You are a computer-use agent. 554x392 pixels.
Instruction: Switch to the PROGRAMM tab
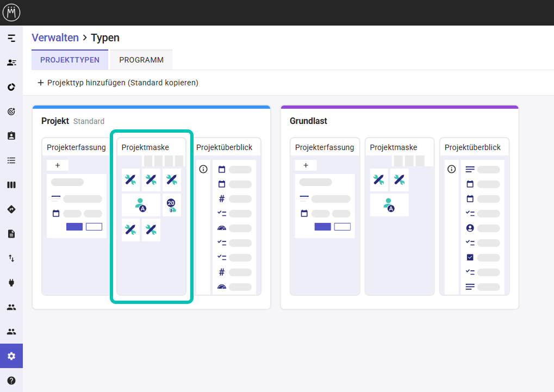141,60
